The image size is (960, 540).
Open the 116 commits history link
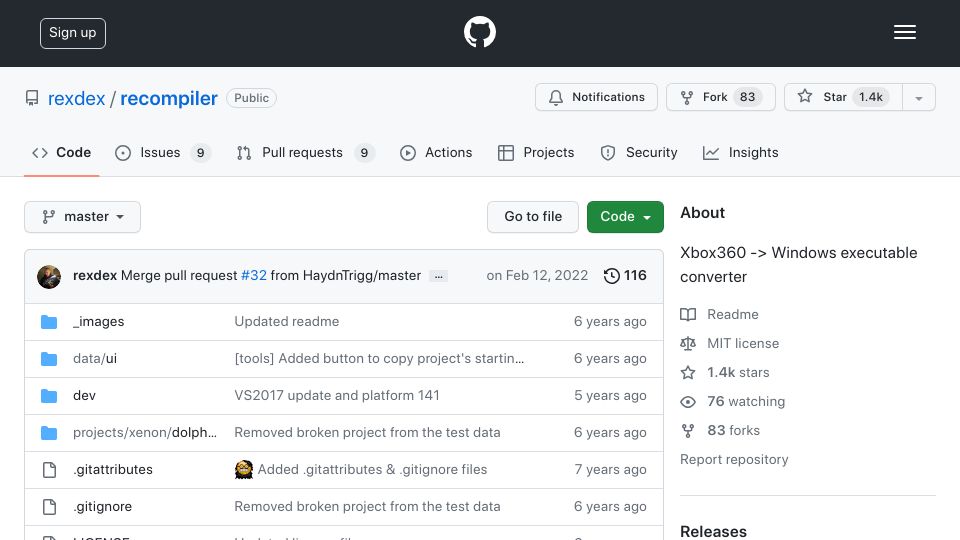point(625,276)
